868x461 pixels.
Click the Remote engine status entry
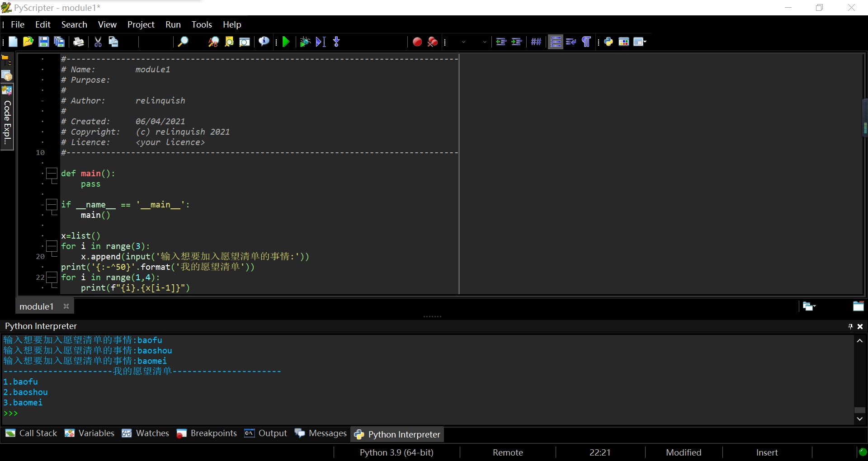(x=508, y=452)
